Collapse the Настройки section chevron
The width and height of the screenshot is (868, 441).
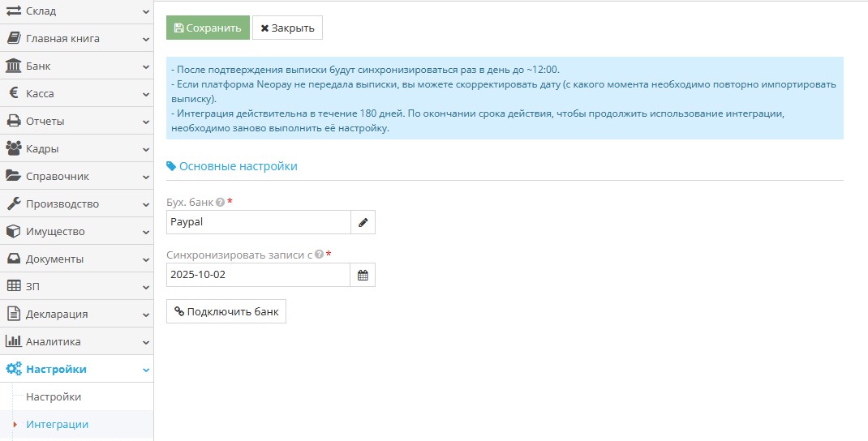tap(145, 370)
